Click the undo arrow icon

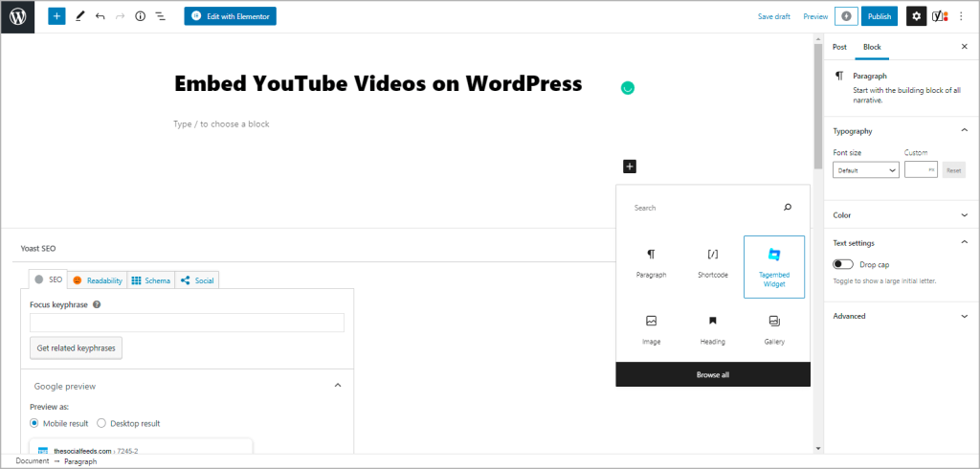100,16
